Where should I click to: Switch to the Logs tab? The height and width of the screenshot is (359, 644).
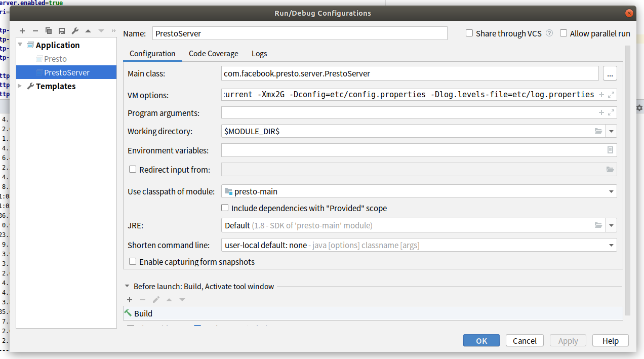coord(259,54)
